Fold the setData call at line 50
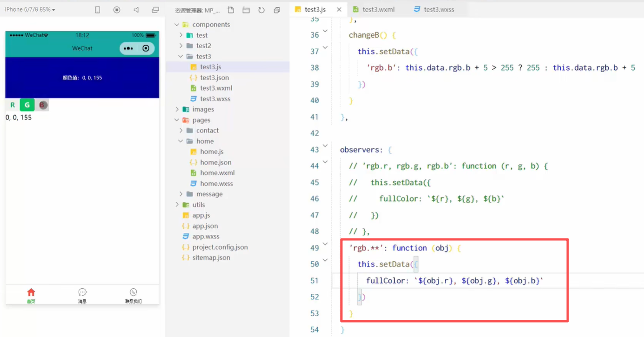The width and height of the screenshot is (644, 337). point(325,260)
